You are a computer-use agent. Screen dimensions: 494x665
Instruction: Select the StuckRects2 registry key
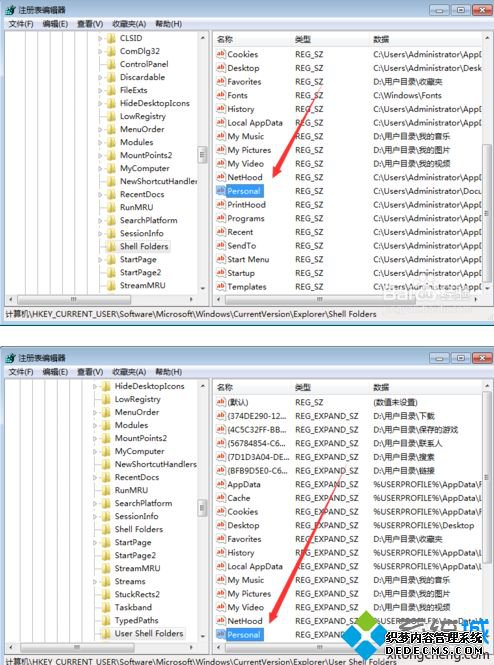point(137,594)
